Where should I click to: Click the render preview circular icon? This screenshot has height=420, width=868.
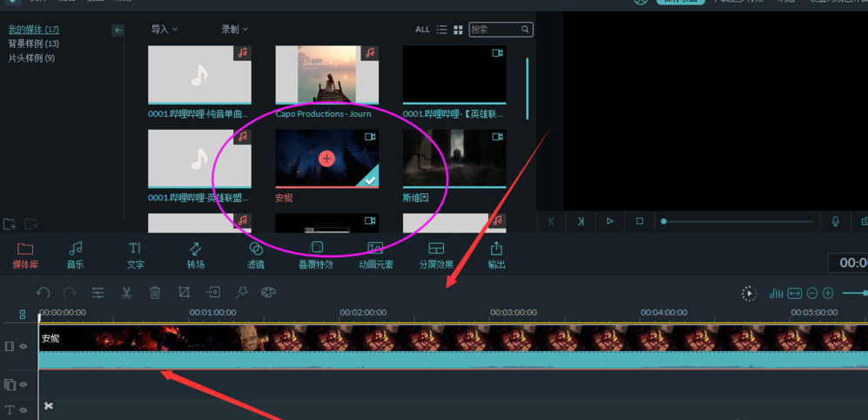749,294
